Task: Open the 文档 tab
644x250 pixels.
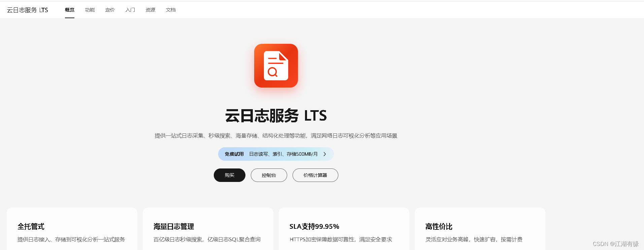Action: coord(171,10)
